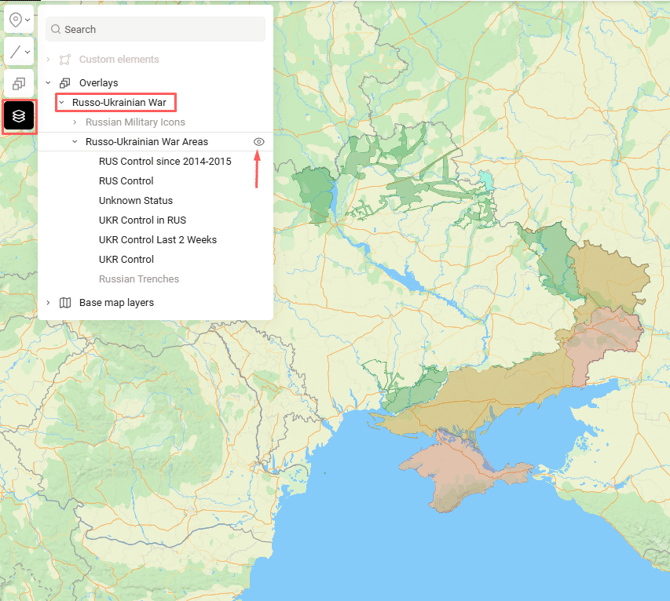
Task: Toggle visibility of Russo-Ukrainian War Areas
Action: pyautogui.click(x=259, y=142)
